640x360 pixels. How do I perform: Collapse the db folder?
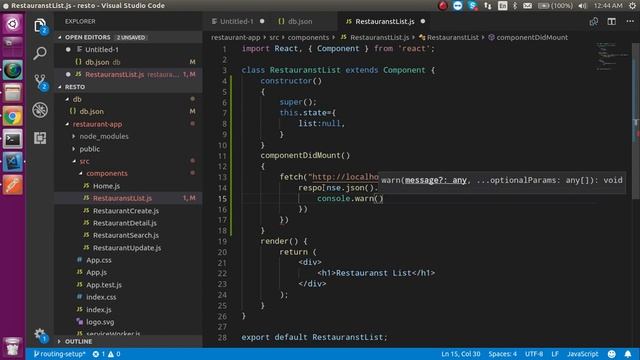(x=129, y=99)
